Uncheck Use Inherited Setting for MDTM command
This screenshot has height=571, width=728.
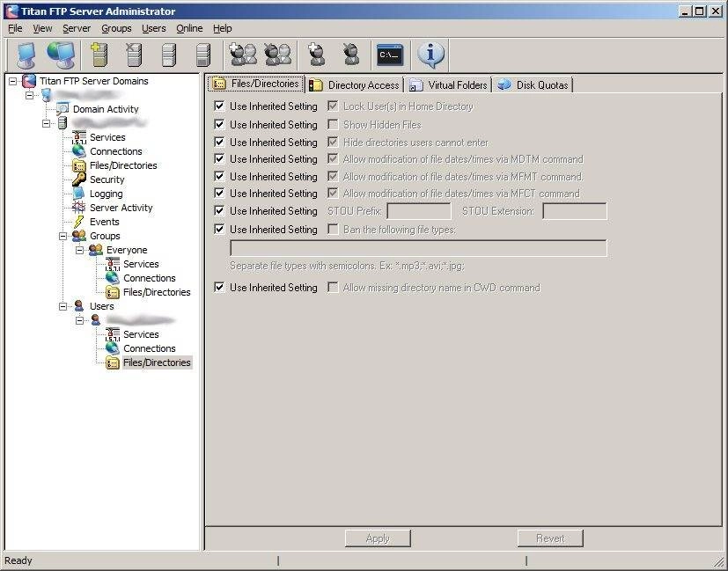(219, 158)
